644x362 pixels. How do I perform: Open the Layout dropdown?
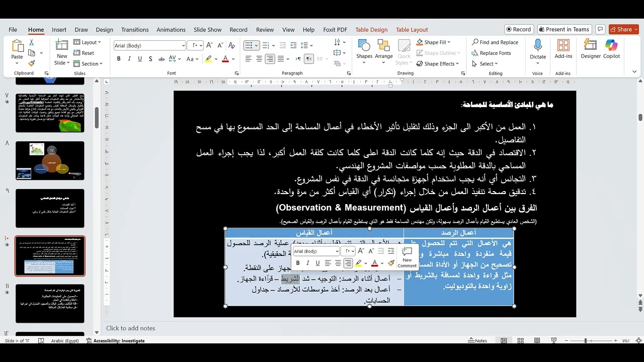pos(88,42)
